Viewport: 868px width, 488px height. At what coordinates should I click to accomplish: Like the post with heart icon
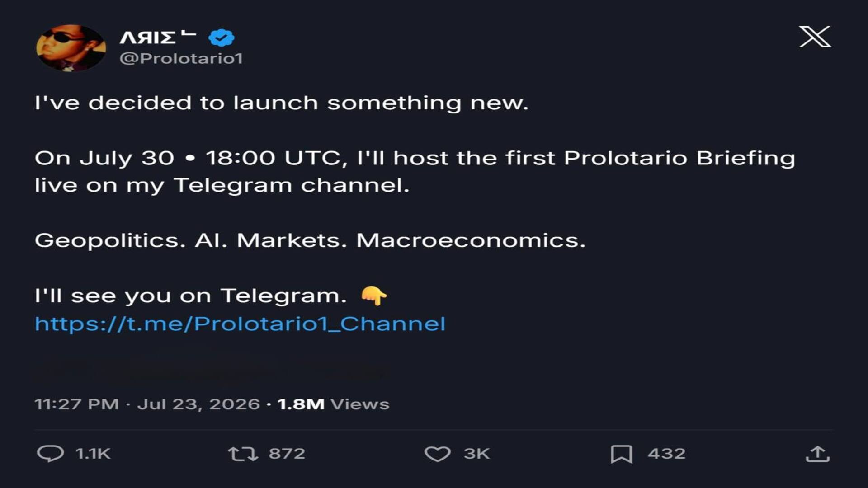437,454
